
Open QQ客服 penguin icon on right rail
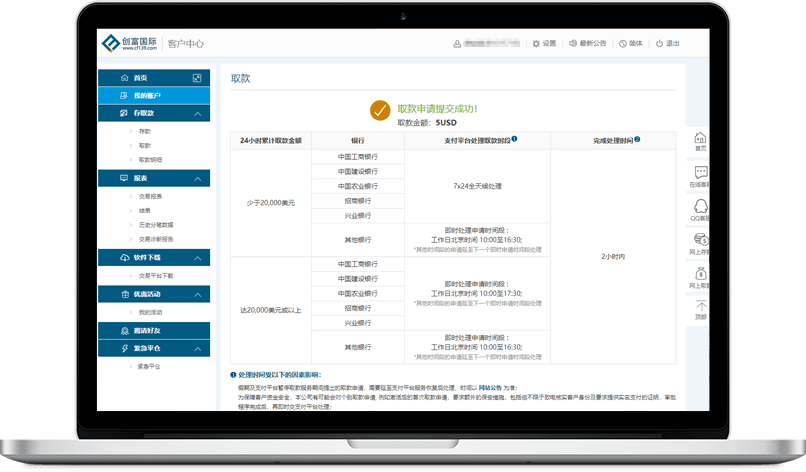701,206
